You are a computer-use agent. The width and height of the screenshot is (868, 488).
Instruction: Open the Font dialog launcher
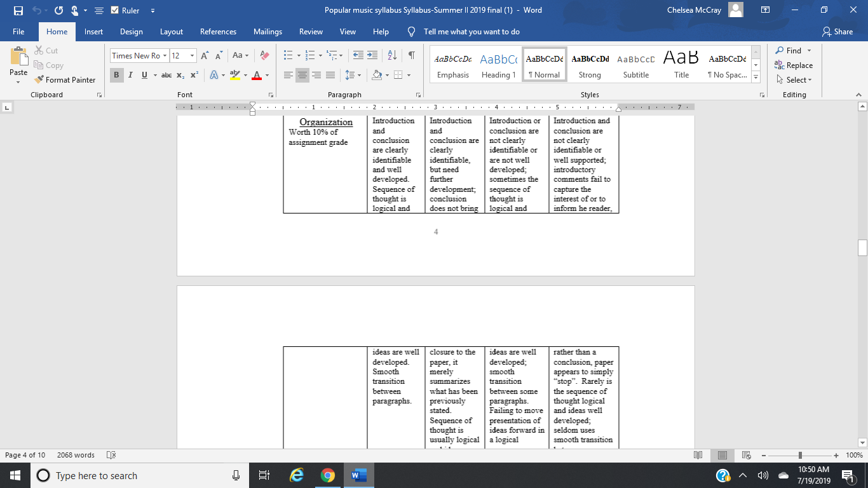(272, 95)
